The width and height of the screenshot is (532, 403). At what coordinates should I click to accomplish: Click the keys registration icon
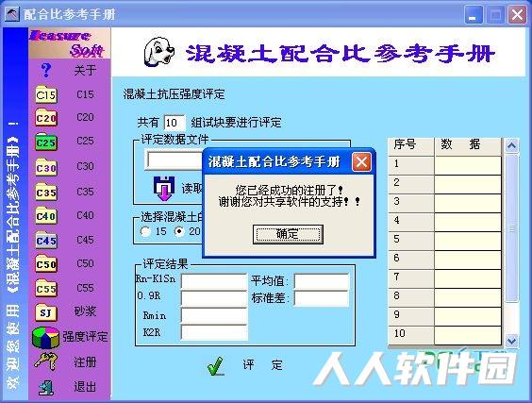click(46, 361)
